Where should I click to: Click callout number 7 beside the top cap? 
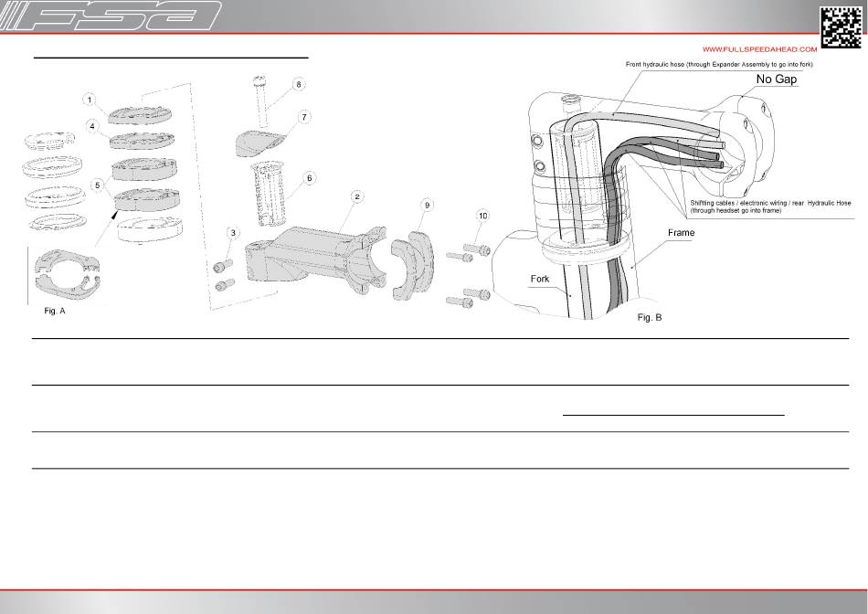[x=304, y=117]
